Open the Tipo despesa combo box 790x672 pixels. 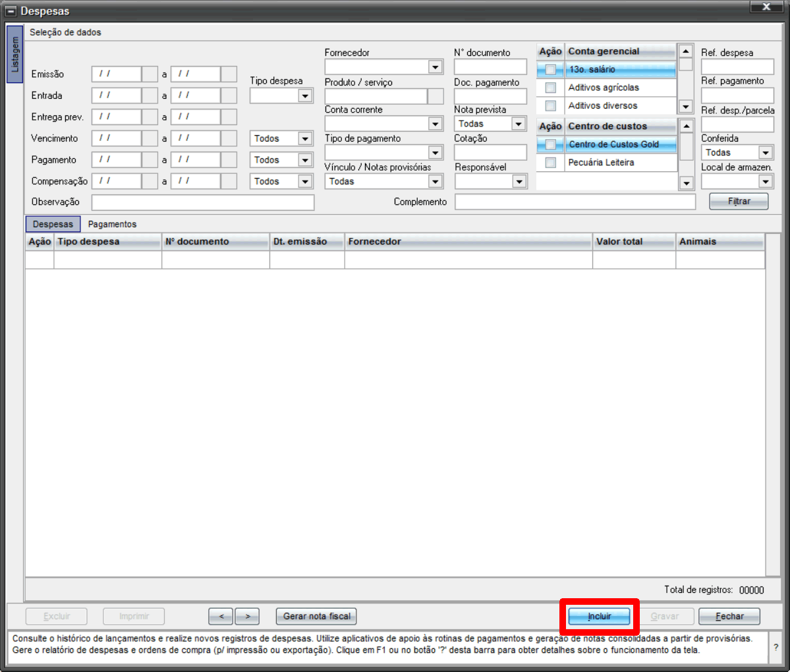tap(305, 96)
